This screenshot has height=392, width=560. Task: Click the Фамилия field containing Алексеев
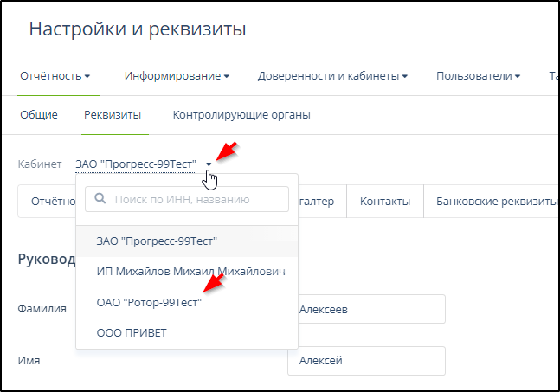(x=365, y=309)
